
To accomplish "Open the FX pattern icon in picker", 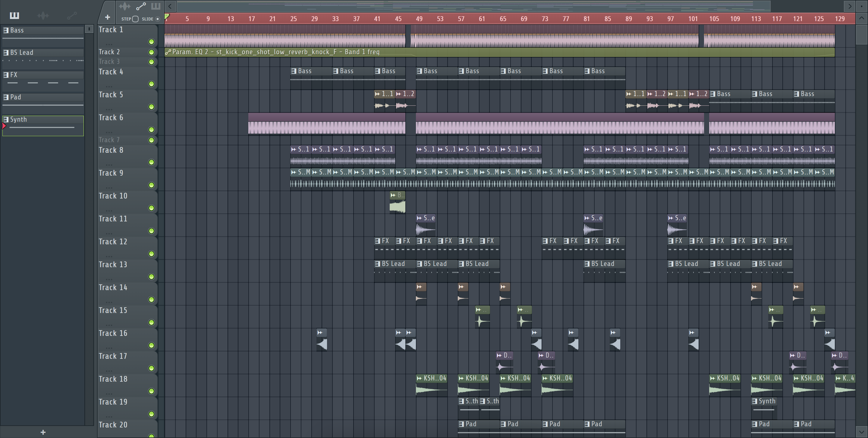I will [6, 75].
